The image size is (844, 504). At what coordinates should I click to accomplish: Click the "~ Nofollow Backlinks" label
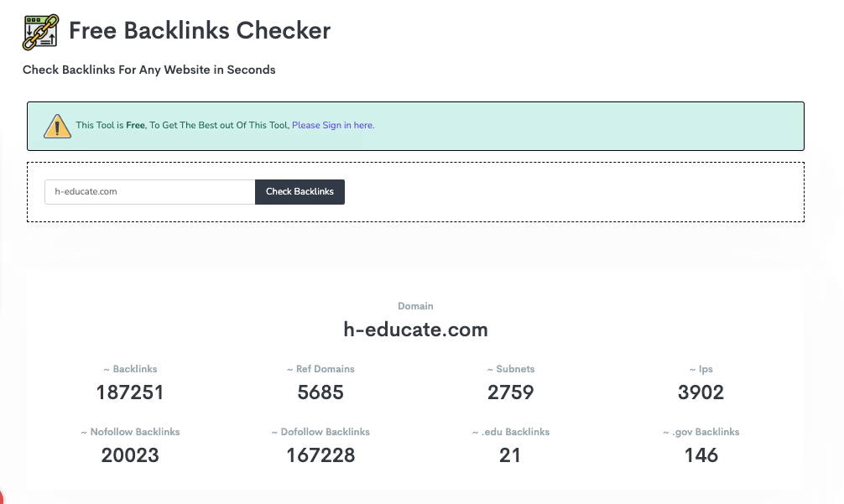click(x=130, y=432)
